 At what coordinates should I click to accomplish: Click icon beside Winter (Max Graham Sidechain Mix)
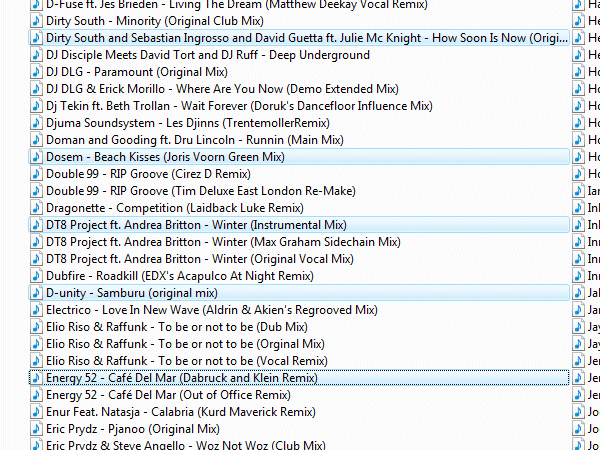pos(36,242)
